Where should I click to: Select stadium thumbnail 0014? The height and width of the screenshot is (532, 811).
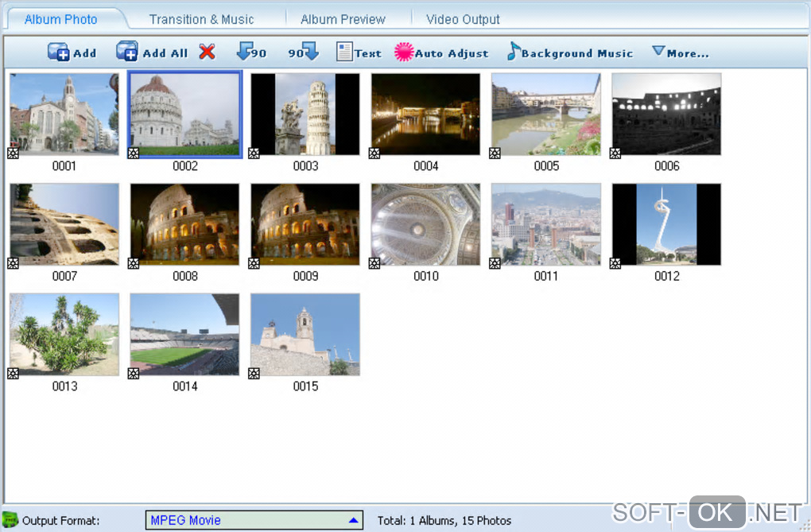[x=184, y=334]
